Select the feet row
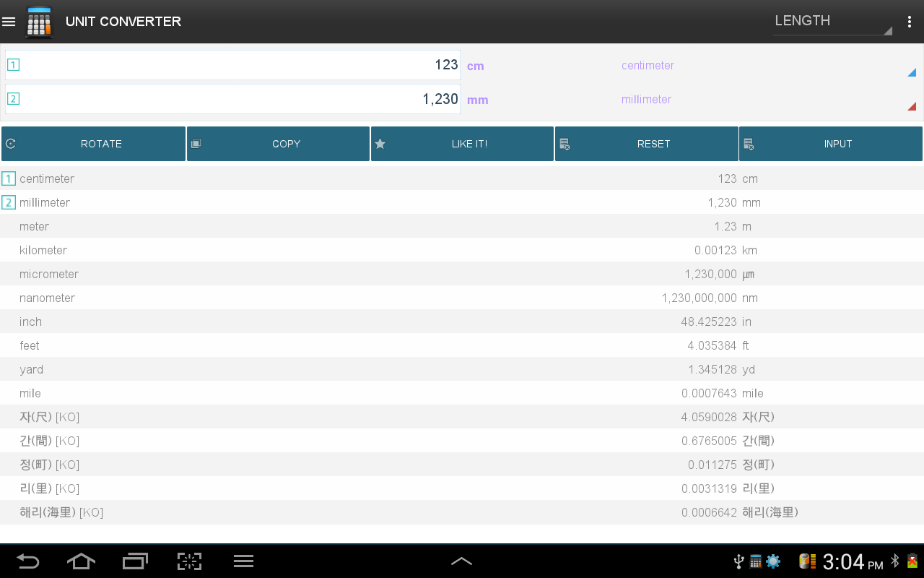This screenshot has height=578, width=924. 462,345
